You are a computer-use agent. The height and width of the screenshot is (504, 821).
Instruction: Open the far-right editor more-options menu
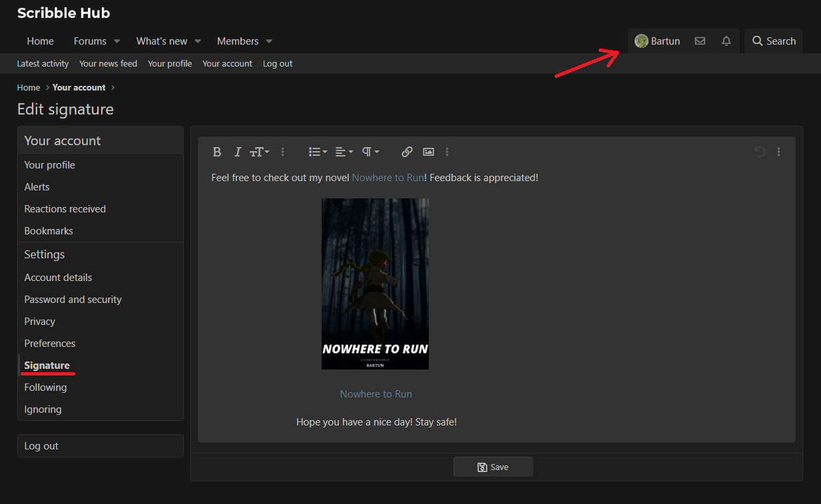tap(778, 152)
